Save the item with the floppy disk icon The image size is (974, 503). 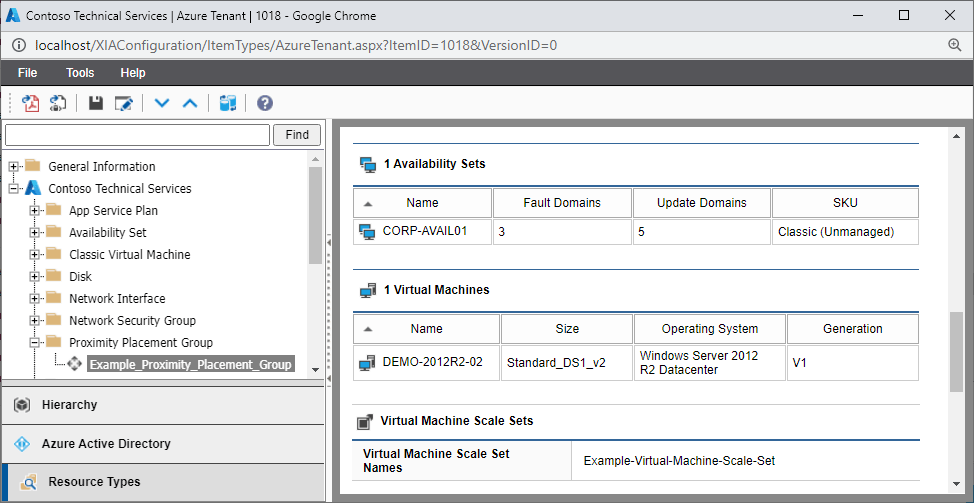[96, 103]
